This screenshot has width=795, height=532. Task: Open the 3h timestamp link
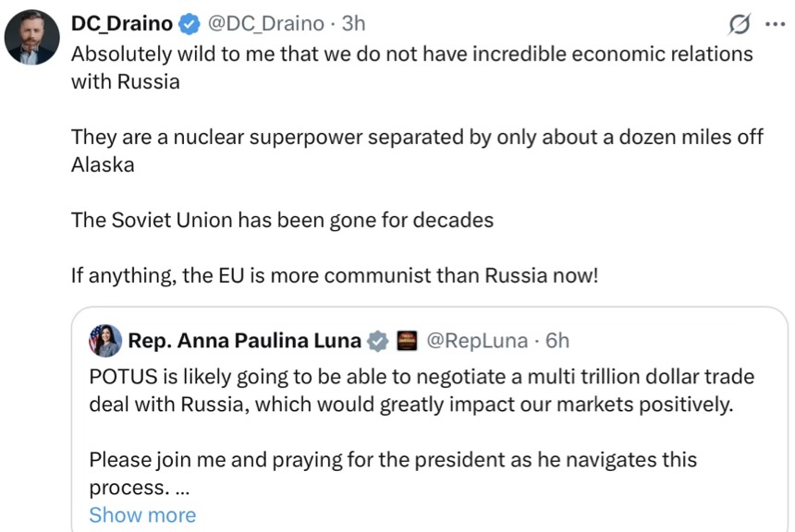click(354, 24)
